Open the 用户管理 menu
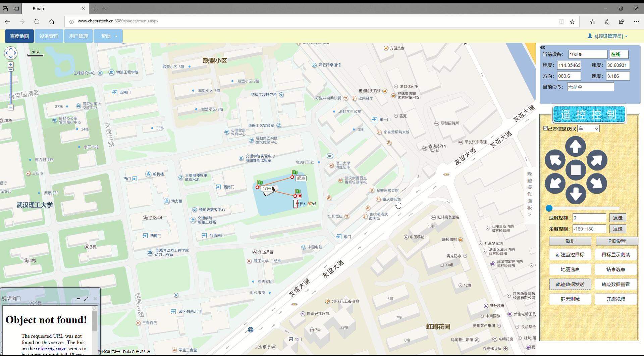644x356 pixels. 78,36
